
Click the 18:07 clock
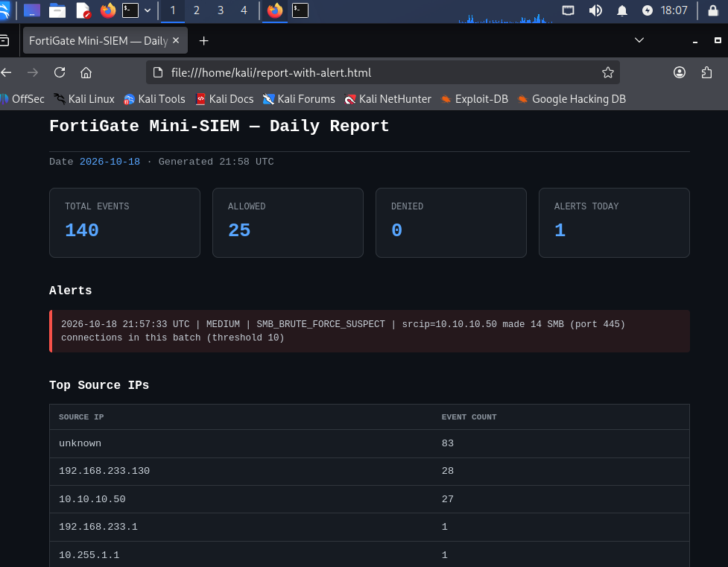pyautogui.click(x=674, y=10)
